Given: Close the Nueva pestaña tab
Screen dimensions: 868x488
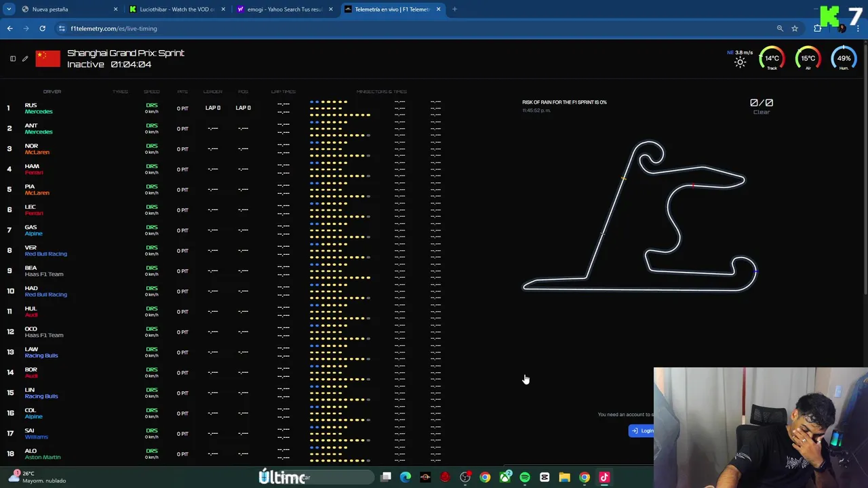Looking at the screenshot, I should click(x=115, y=9).
